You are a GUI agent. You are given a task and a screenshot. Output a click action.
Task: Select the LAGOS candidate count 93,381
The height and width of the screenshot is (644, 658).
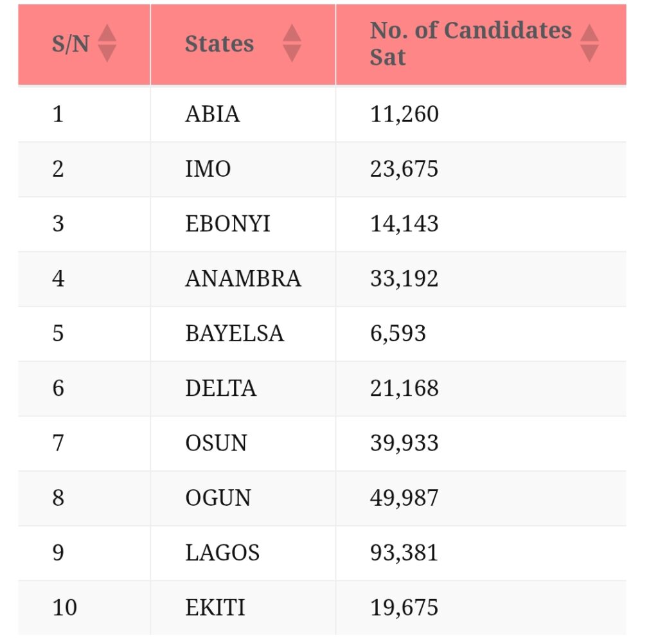point(404,553)
